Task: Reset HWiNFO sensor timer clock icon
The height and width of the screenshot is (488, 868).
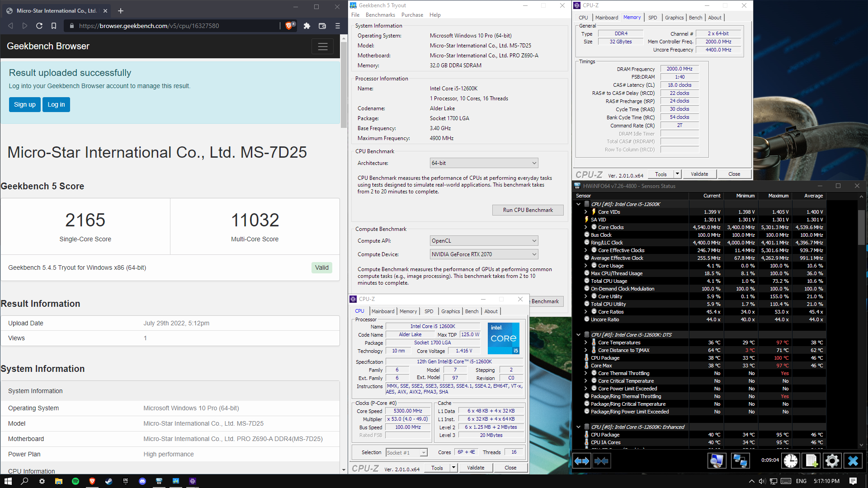Action: pyautogui.click(x=791, y=461)
